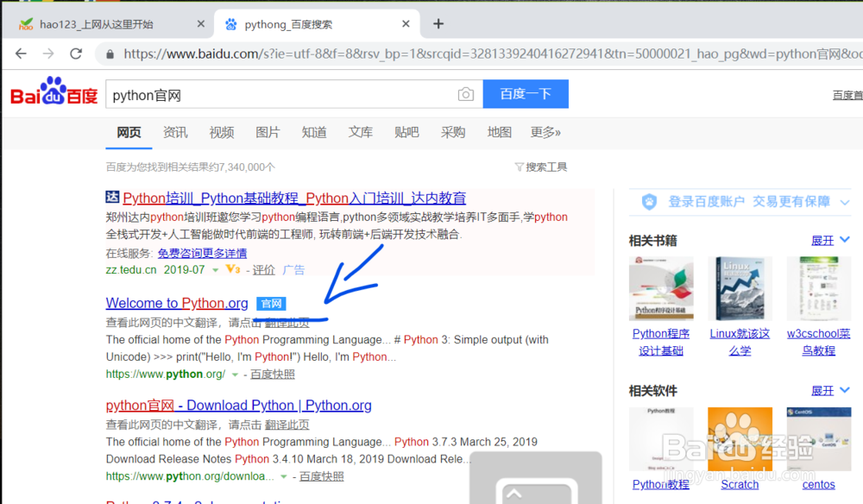Click the V3 credit badge on the ad
This screenshot has height=504, width=863.
(x=233, y=269)
